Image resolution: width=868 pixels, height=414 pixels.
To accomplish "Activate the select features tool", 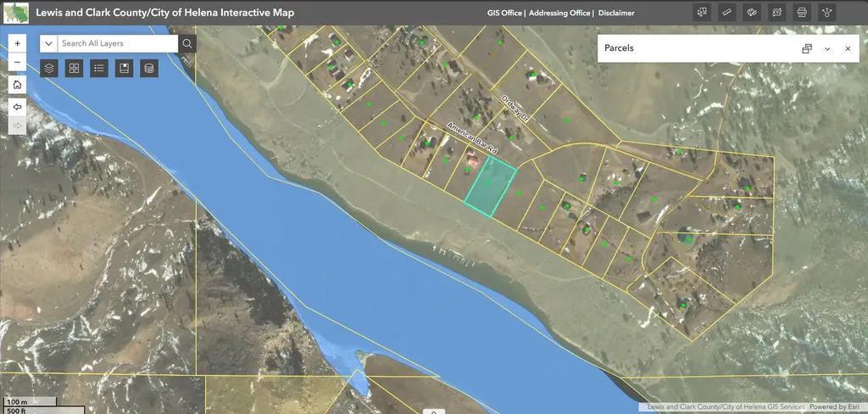I will pos(702,12).
